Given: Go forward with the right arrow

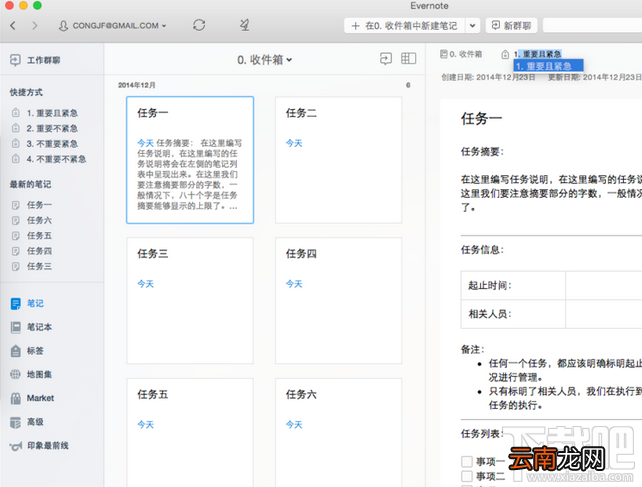Looking at the screenshot, I should (35, 25).
